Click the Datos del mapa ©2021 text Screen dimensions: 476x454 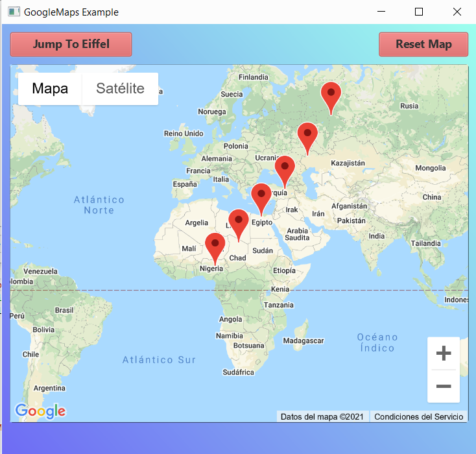tap(322, 416)
